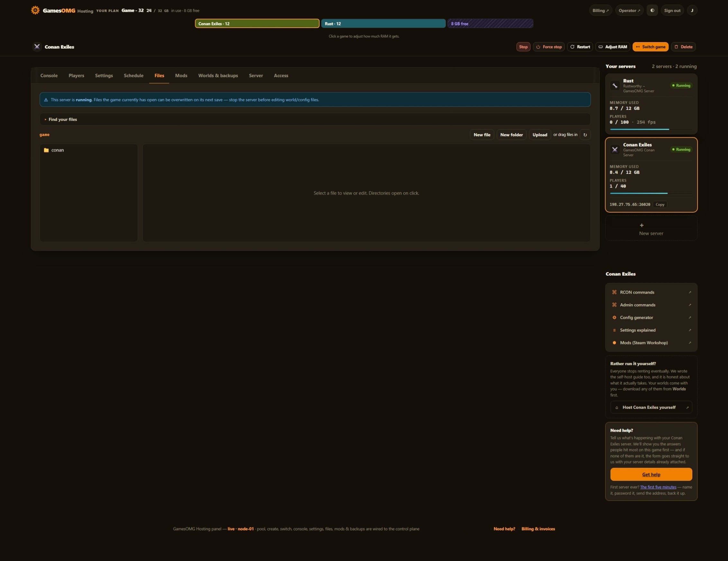Copy the server IP address
728x561 pixels.
pyautogui.click(x=660, y=205)
